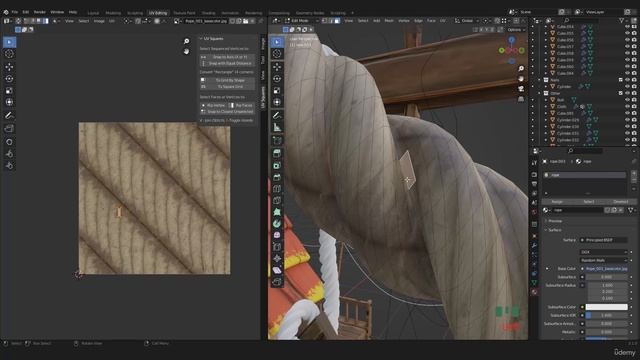This screenshot has width=640, height=360.
Task: Select the Measure tool in 3D viewport
Action: [x=277, y=127]
